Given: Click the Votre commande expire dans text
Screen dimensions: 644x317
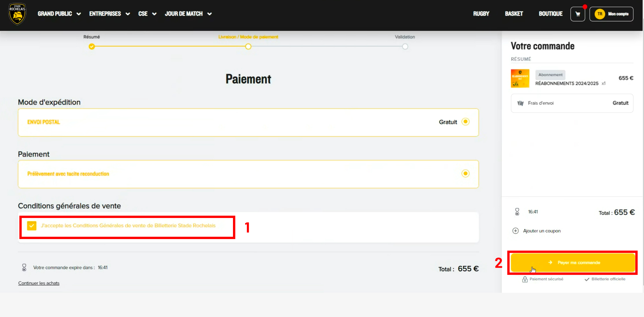Looking at the screenshot, I should pyautogui.click(x=64, y=267).
